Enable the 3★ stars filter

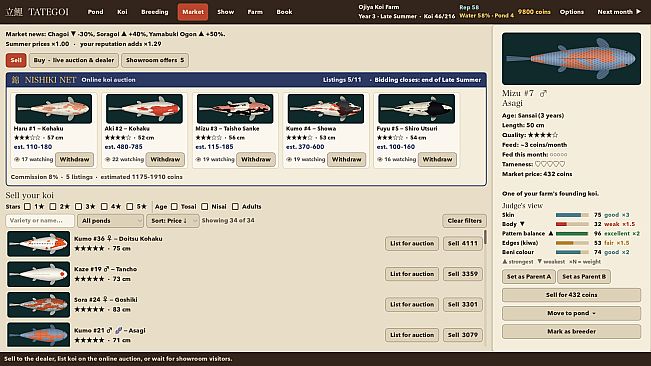tap(78, 207)
